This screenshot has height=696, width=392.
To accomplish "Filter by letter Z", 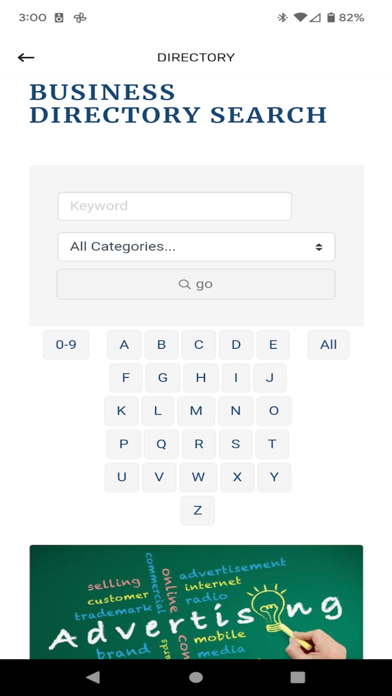I will (x=198, y=510).
